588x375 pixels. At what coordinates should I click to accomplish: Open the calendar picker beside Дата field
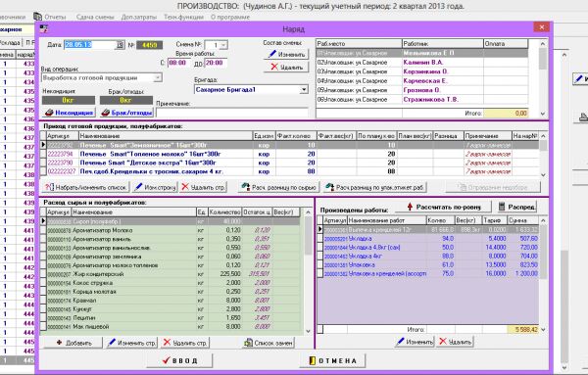120,45
